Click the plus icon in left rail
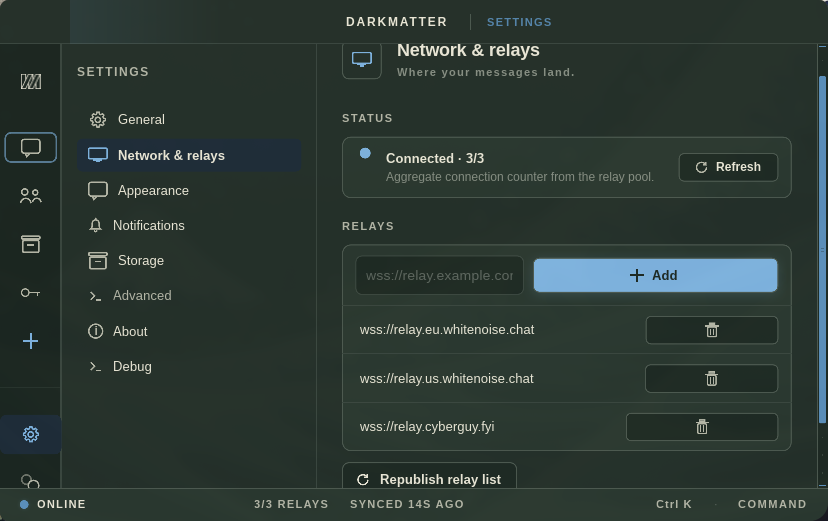Image resolution: width=828 pixels, height=521 pixels. (31, 341)
